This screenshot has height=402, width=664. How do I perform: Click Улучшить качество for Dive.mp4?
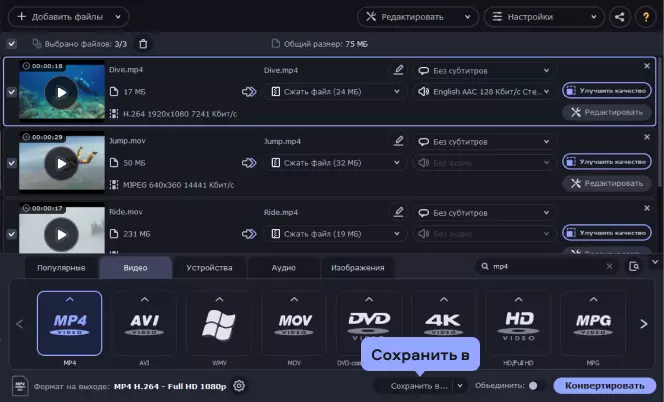[607, 91]
